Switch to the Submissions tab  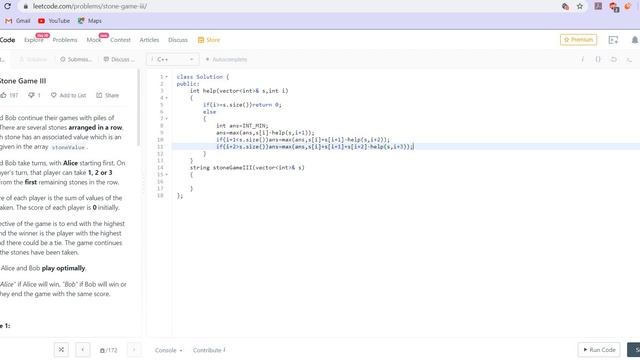coord(76,59)
